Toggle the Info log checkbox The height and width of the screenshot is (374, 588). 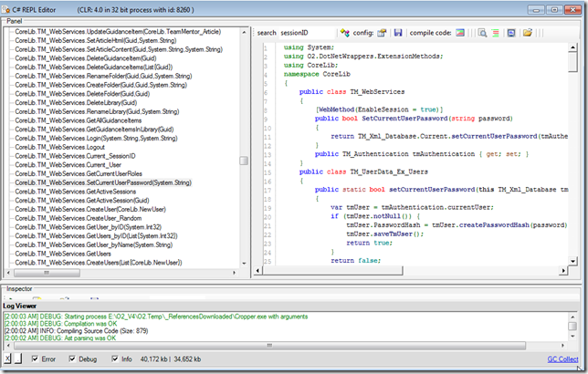click(x=115, y=359)
